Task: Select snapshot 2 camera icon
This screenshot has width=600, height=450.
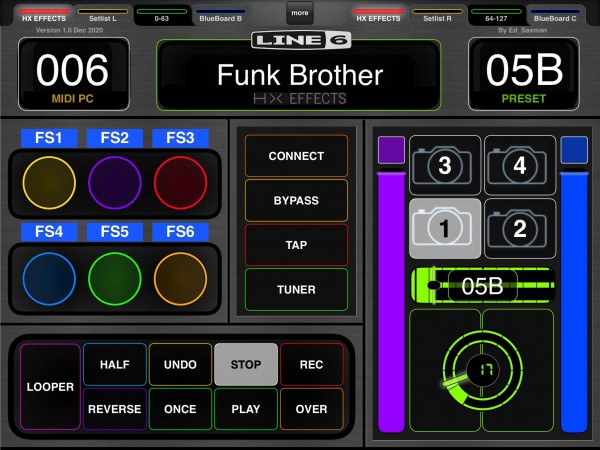Action: click(x=520, y=228)
